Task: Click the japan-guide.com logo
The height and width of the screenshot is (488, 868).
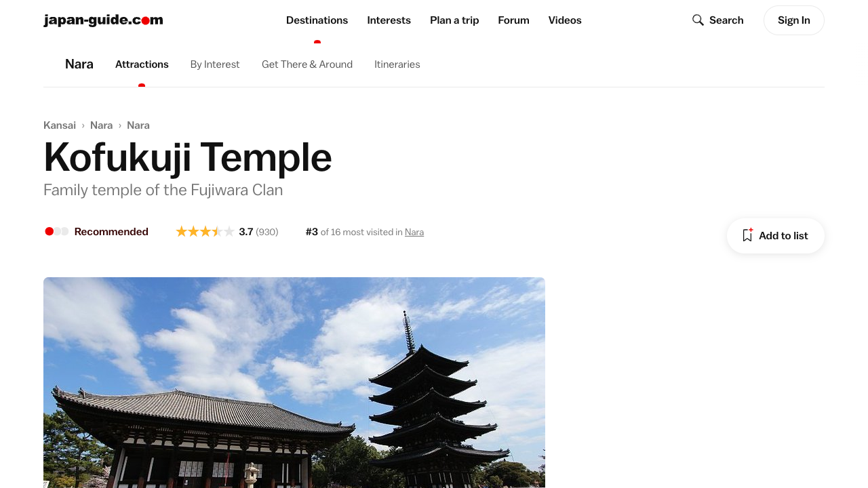Action: click(103, 20)
